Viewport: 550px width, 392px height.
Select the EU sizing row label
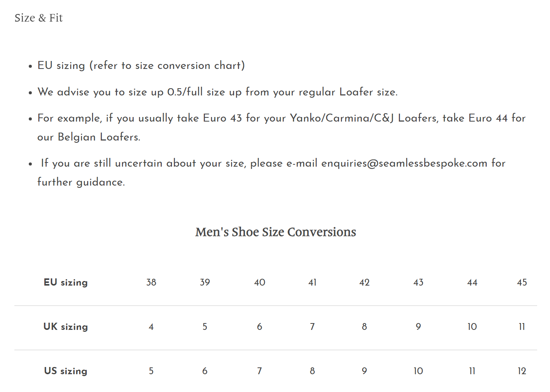(x=66, y=283)
